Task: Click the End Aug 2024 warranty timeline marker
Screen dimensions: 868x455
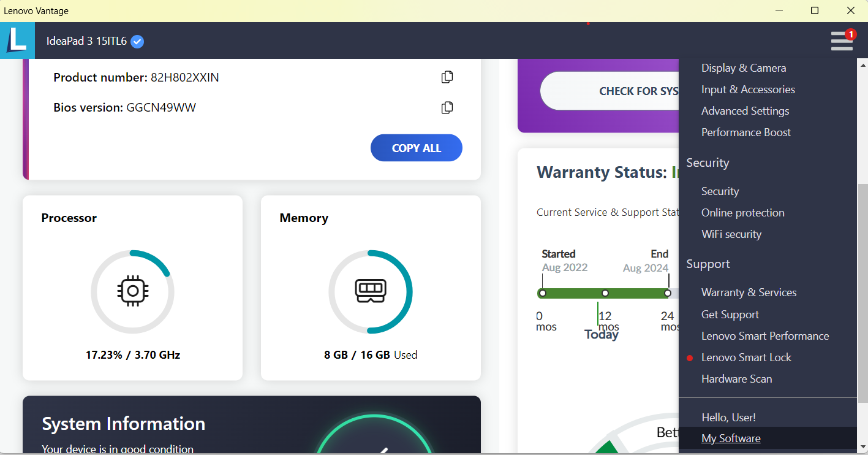Action: tap(668, 293)
